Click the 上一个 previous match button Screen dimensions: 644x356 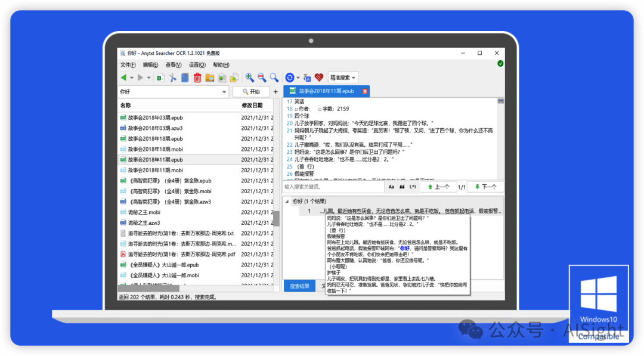(x=438, y=187)
